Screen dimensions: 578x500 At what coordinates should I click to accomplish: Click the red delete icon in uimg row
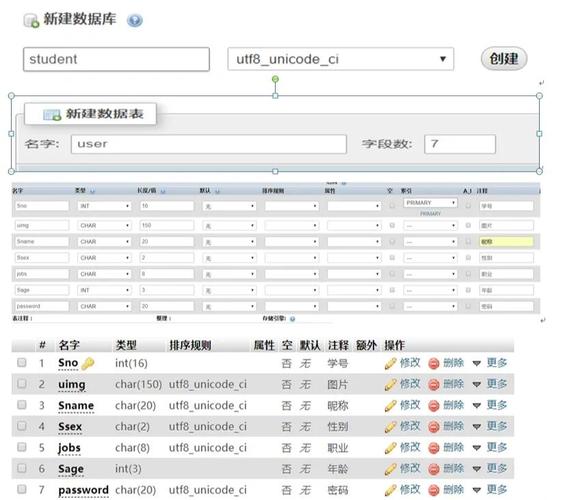click(x=434, y=385)
